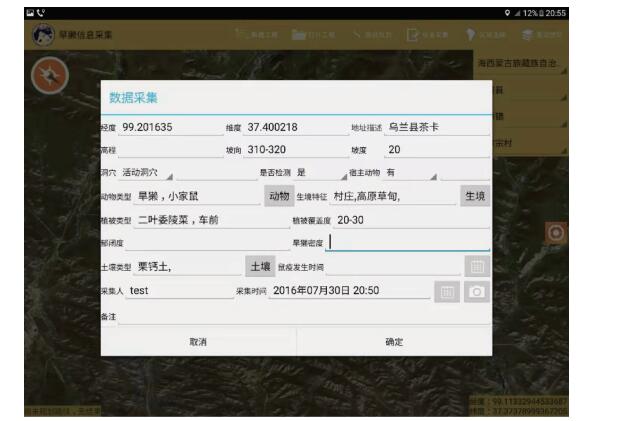Screen dimensions: 626x421
Task: Click the 植被覆盖度 field showing 20-30
Action: tap(410, 220)
